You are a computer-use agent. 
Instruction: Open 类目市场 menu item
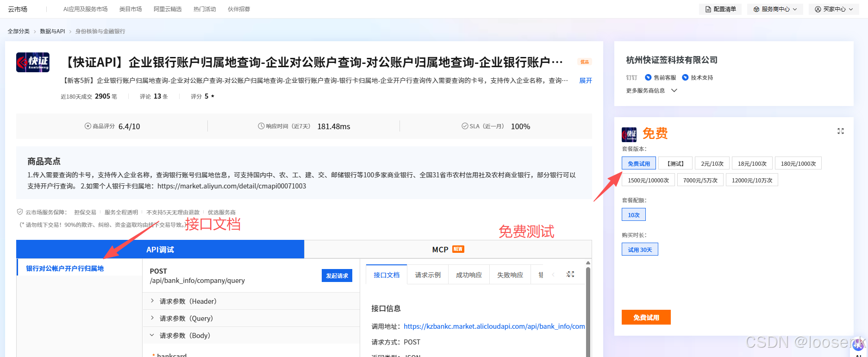131,9
